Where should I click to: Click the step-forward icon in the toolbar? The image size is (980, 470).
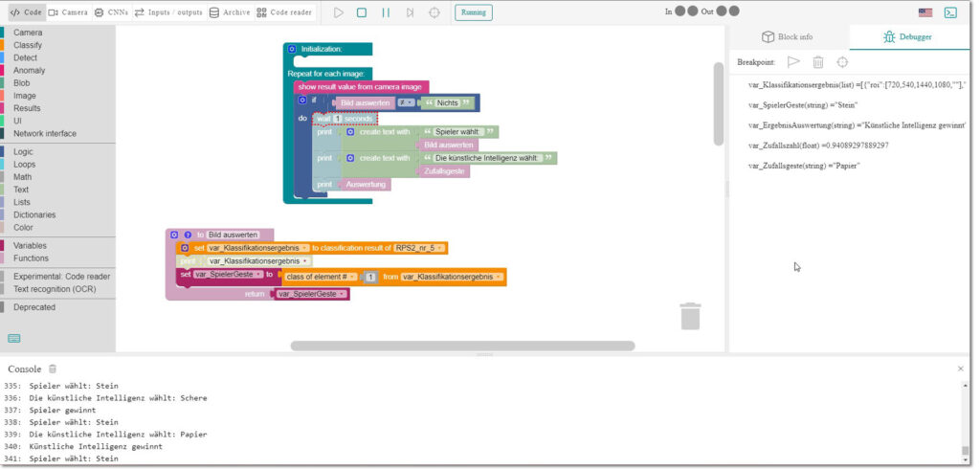coord(410,12)
